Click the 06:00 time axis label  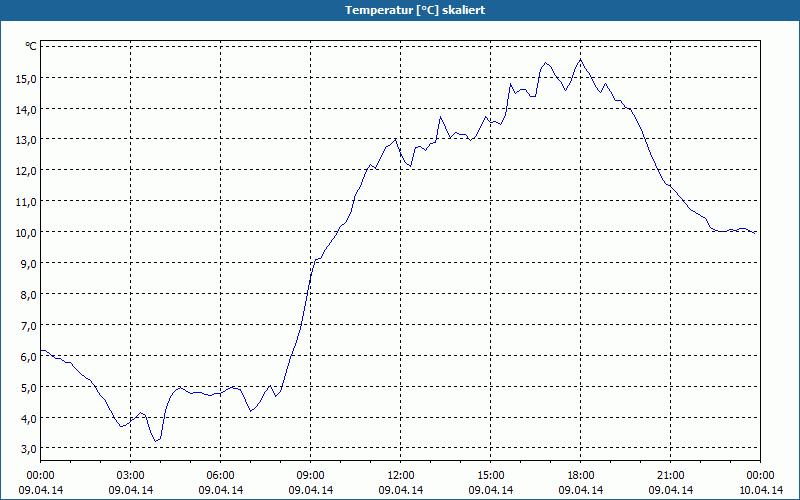[220, 476]
